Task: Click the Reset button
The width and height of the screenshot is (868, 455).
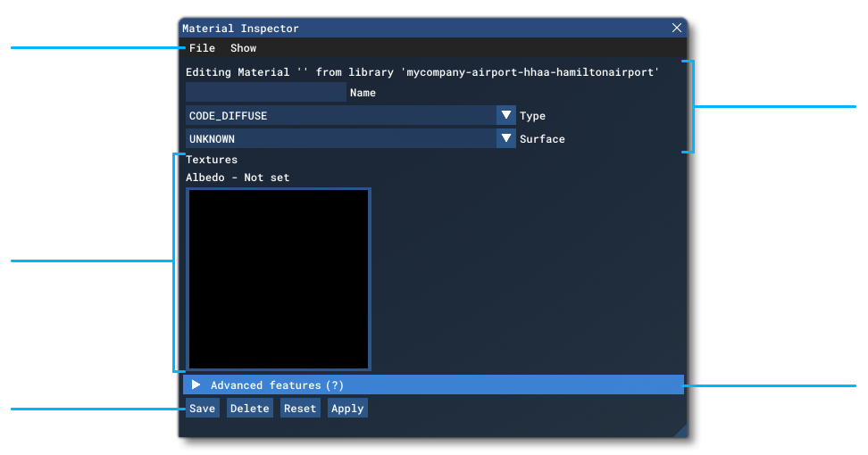Action: click(300, 408)
